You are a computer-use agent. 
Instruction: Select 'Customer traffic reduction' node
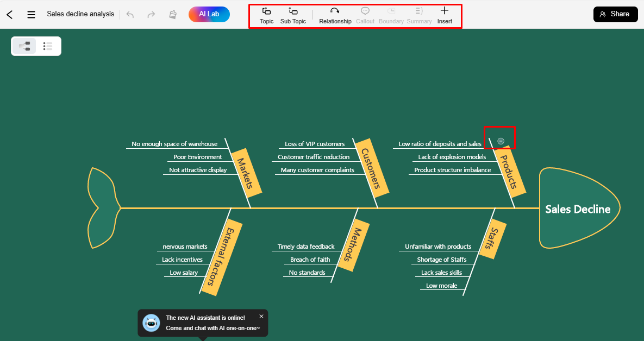314,157
